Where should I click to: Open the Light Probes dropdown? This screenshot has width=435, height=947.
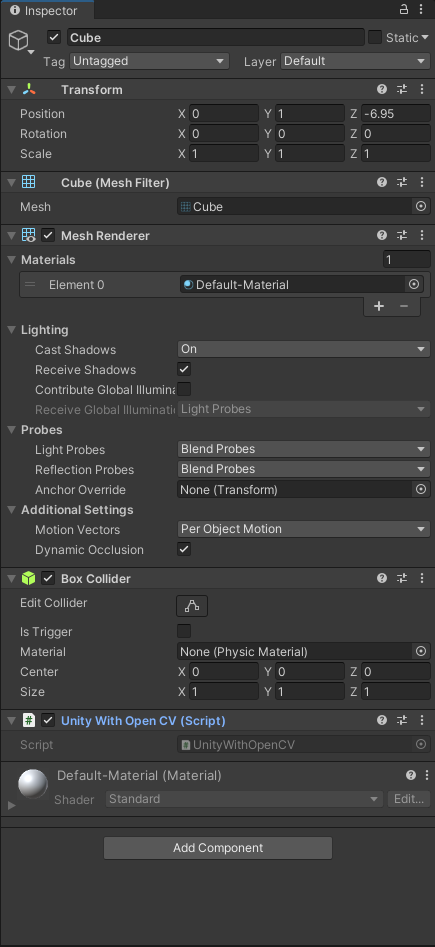pos(304,449)
